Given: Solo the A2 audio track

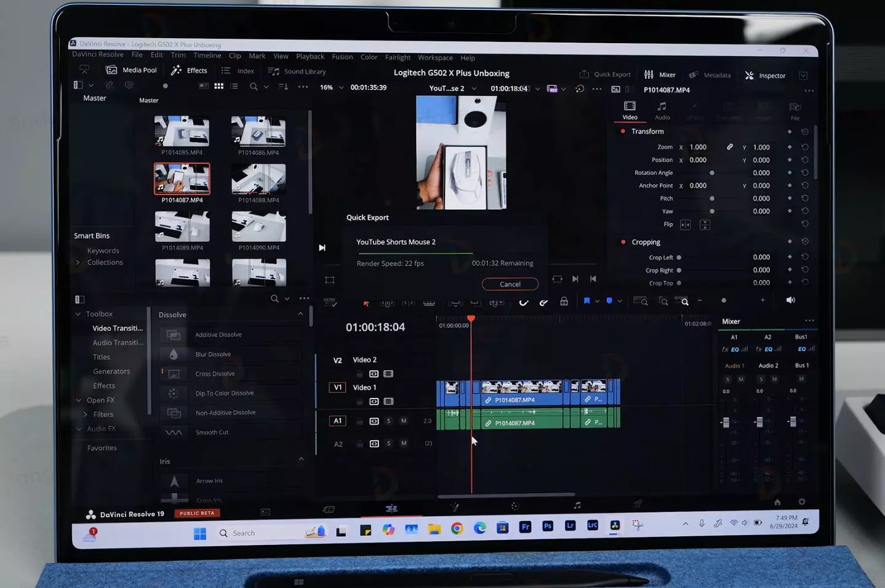Looking at the screenshot, I should [388, 443].
